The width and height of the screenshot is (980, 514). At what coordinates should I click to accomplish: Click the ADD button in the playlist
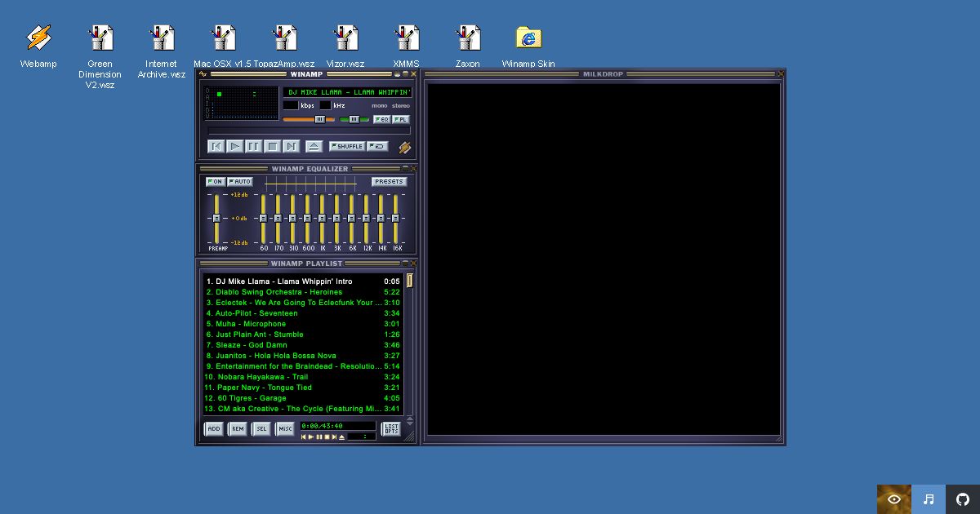point(213,428)
